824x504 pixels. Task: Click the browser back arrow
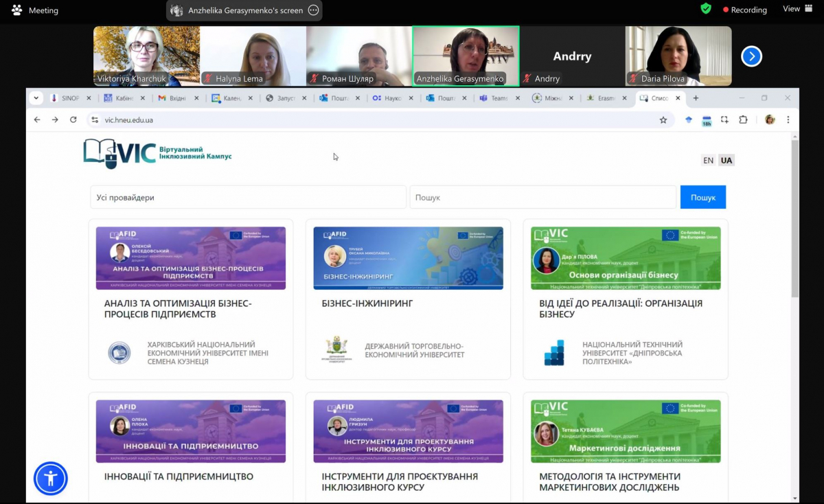click(38, 119)
